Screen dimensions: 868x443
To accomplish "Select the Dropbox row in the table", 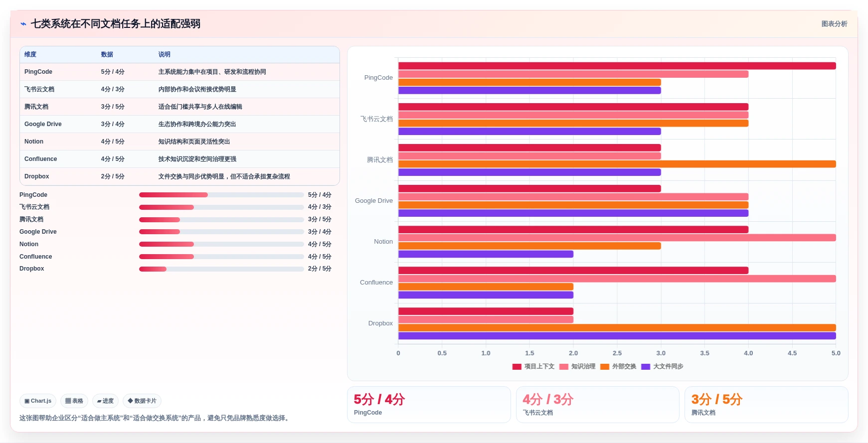I will click(x=179, y=176).
